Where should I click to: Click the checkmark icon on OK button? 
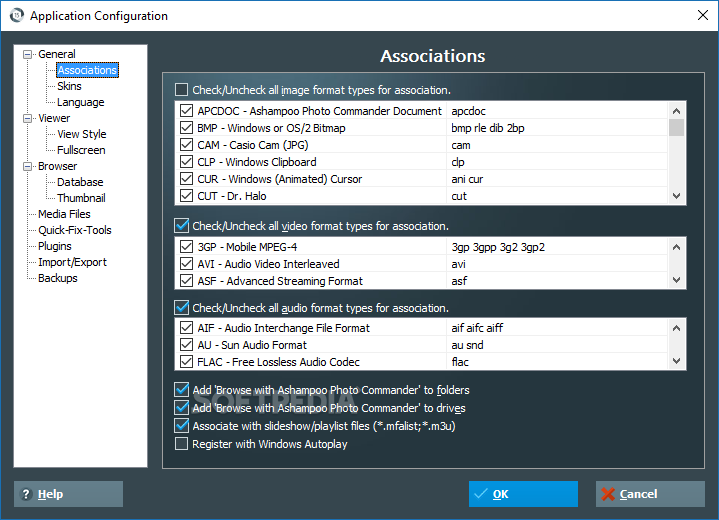click(x=481, y=494)
